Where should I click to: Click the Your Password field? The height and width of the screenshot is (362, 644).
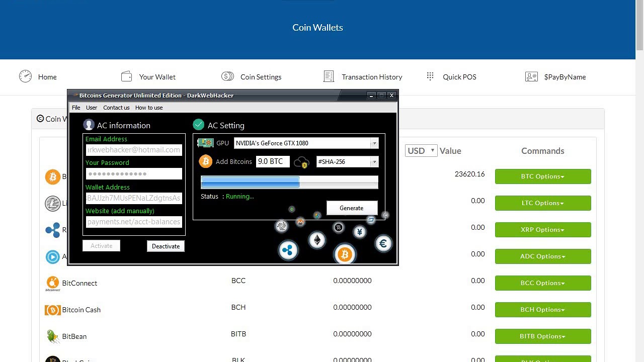(x=134, y=173)
